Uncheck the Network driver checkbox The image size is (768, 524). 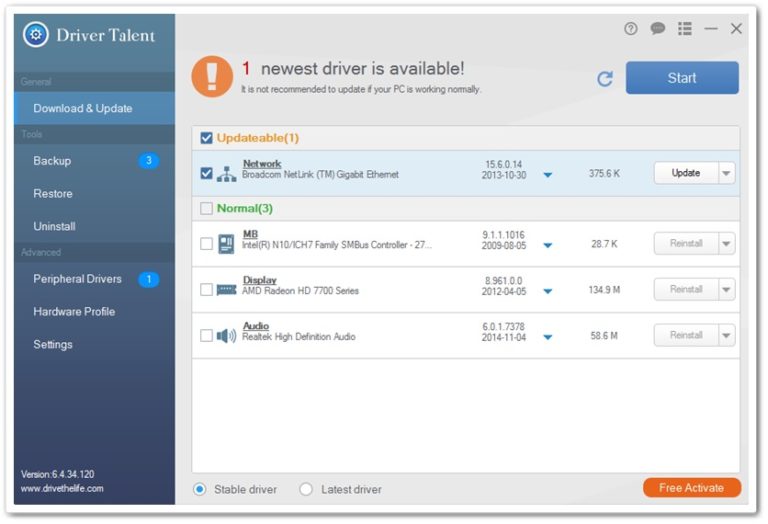click(x=206, y=173)
